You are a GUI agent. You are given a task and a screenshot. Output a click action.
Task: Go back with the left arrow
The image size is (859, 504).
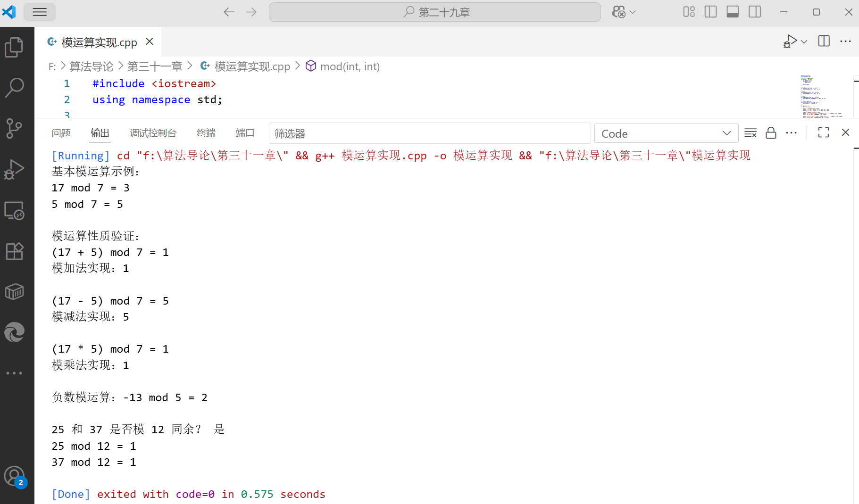(229, 12)
